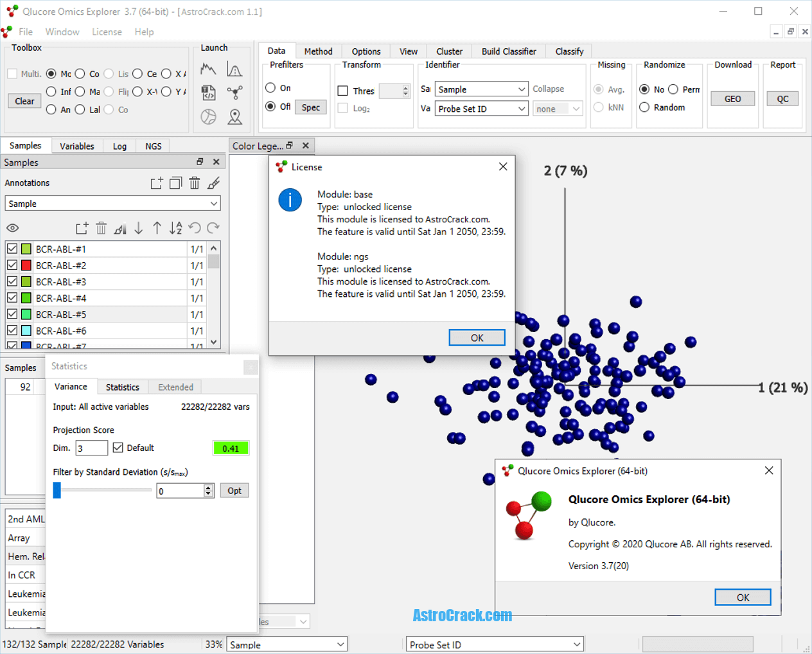Click the standard deviation filter slider handle
Screen dimensions: 812x654
pyautogui.click(x=57, y=490)
